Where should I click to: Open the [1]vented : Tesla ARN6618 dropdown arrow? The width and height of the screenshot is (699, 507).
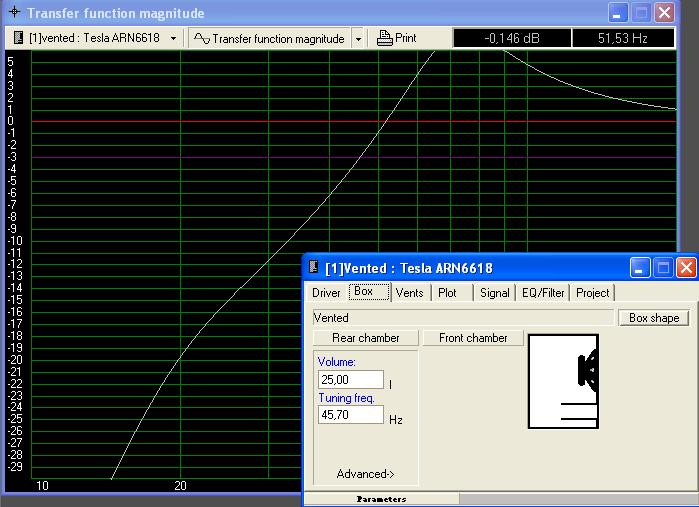[173, 38]
